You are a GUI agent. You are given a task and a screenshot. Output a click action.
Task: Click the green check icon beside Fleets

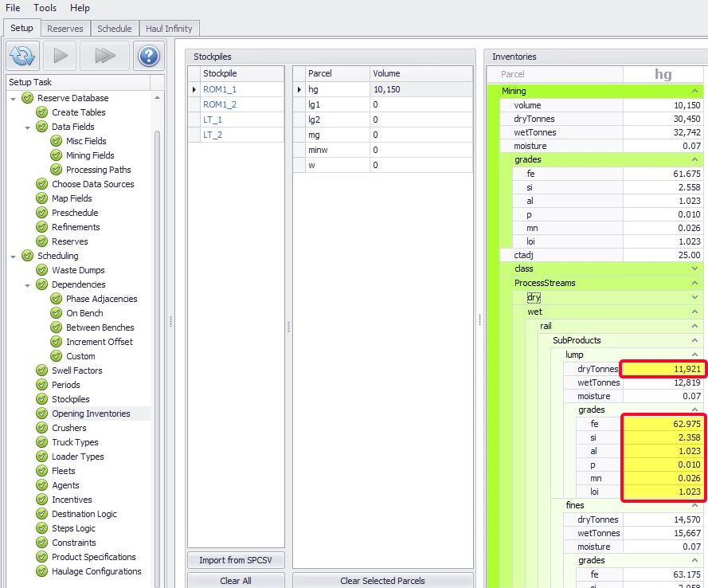pyautogui.click(x=41, y=471)
